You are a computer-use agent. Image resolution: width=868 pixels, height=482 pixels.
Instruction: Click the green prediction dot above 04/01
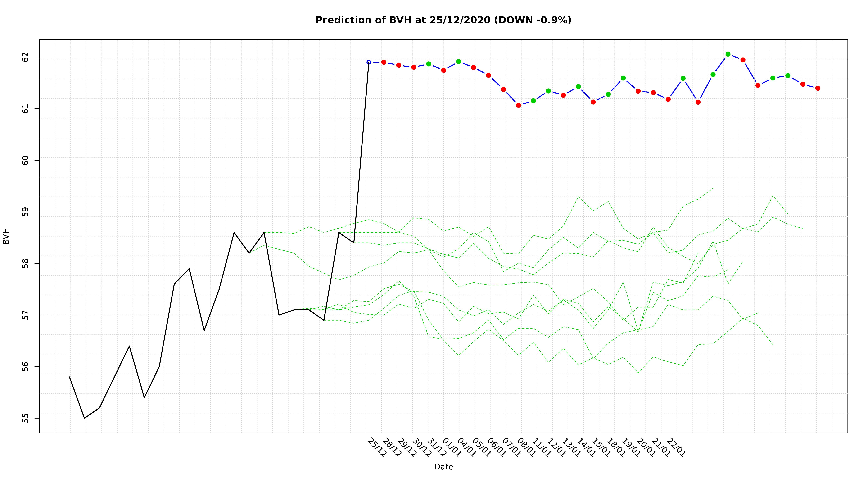[459, 62]
